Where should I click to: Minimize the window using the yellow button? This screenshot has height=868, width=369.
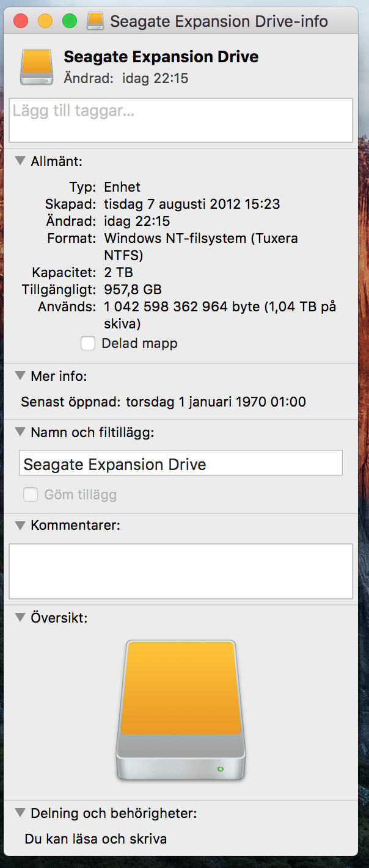45,21
